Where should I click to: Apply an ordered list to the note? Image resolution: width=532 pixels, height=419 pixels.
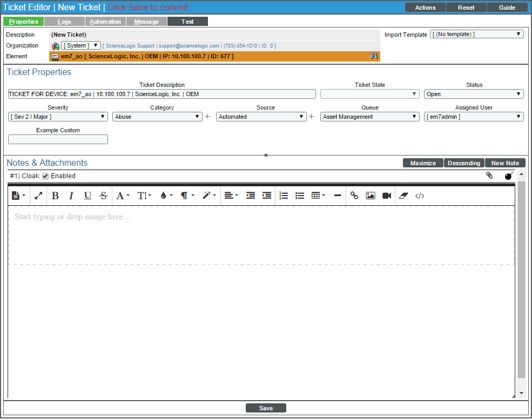[x=284, y=195]
